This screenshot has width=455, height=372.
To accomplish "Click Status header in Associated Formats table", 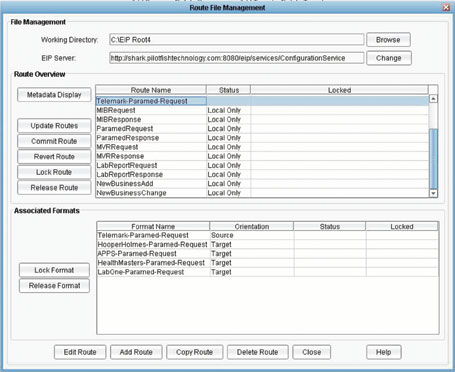I will (x=330, y=226).
